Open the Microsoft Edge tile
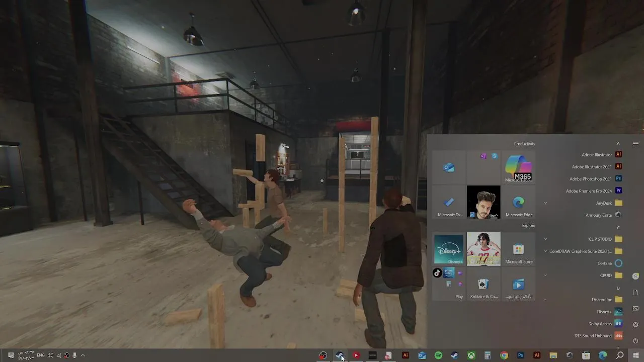Image resolution: width=644 pixels, height=362 pixels. coord(518,202)
